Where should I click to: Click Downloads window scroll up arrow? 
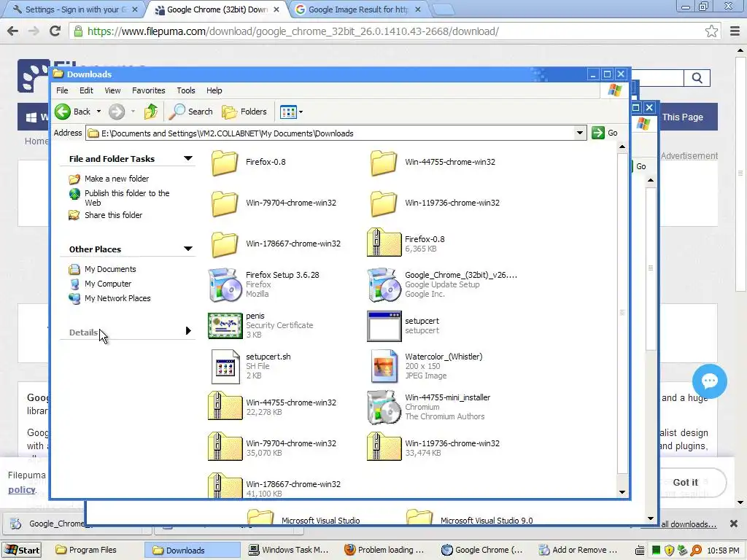click(x=622, y=147)
